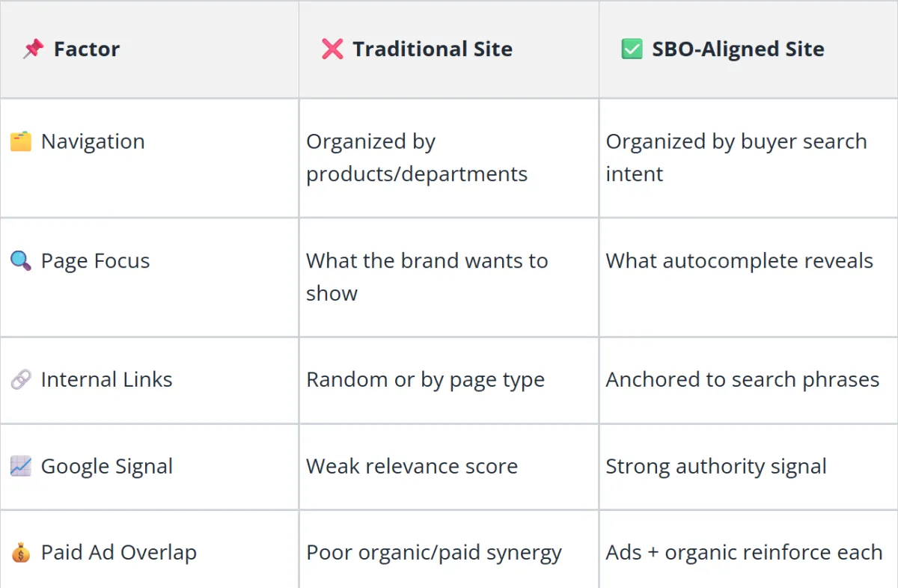Click the chain link icon beside Internal Links

21,380
